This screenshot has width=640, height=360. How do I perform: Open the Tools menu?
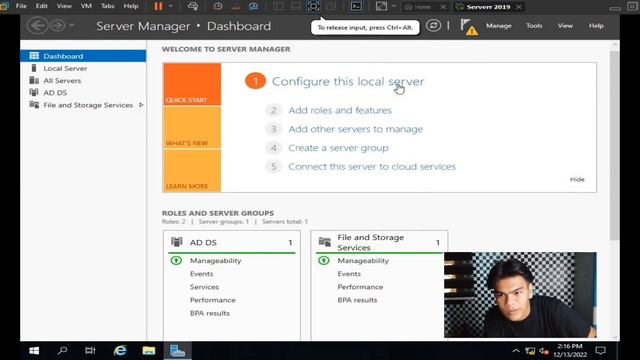point(534,26)
